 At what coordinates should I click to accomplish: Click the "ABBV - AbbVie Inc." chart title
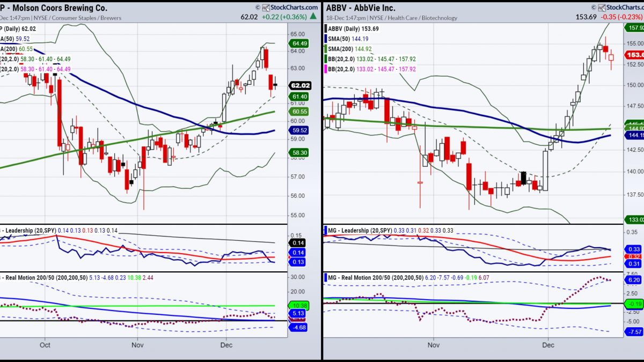(361, 8)
